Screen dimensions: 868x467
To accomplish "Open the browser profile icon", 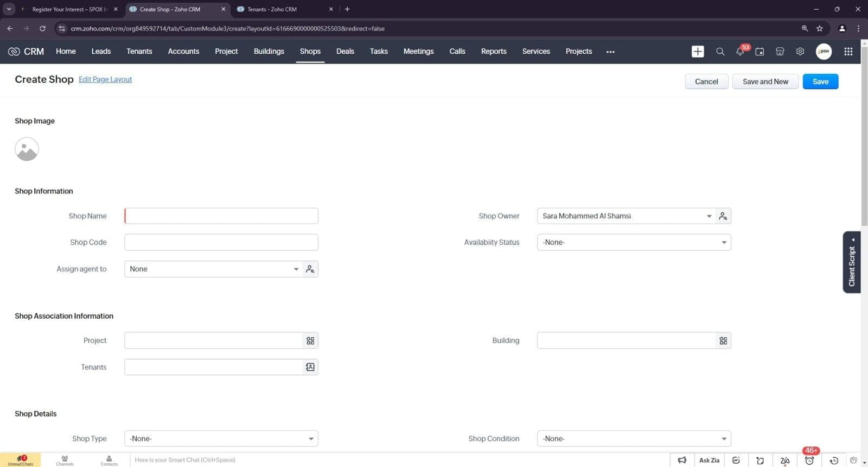I will click(x=842, y=28).
